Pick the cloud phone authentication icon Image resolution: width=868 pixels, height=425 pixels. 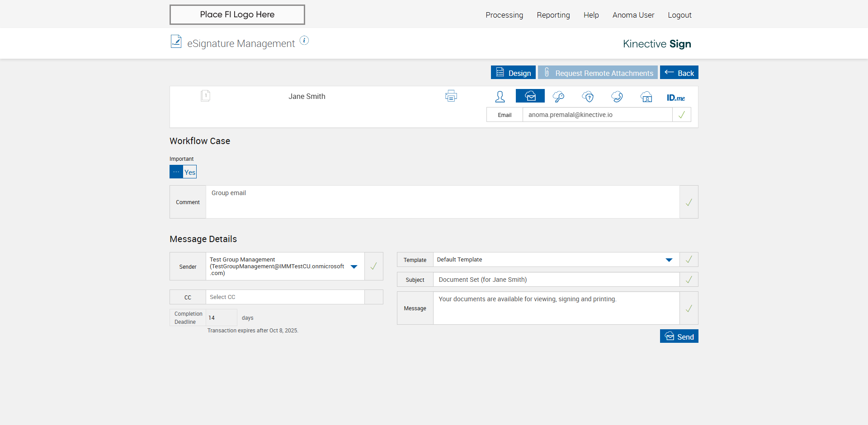tap(617, 97)
